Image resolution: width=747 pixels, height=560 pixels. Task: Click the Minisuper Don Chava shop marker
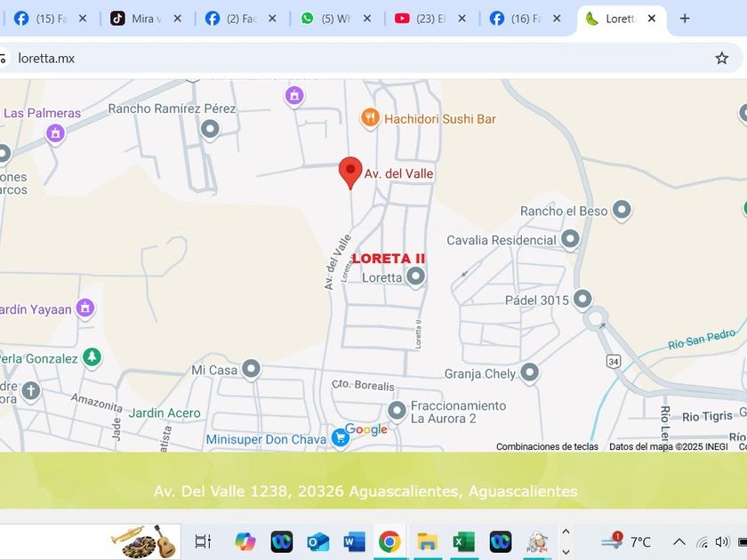tap(340, 437)
